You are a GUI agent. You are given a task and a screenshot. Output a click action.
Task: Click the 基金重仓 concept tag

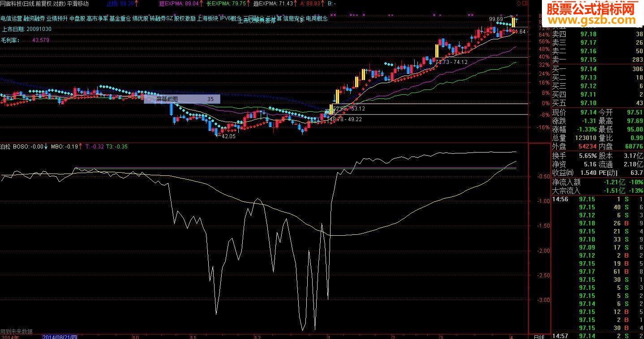tap(120, 19)
